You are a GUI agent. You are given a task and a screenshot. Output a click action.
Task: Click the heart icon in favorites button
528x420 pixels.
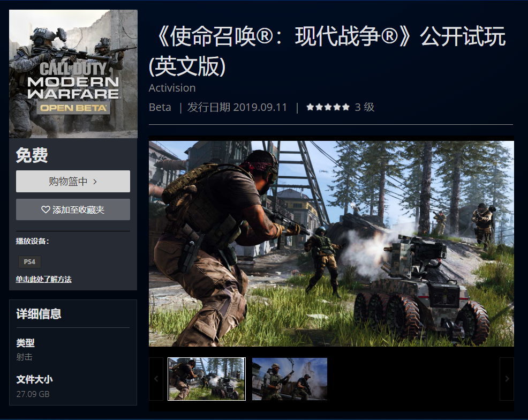[x=46, y=209]
